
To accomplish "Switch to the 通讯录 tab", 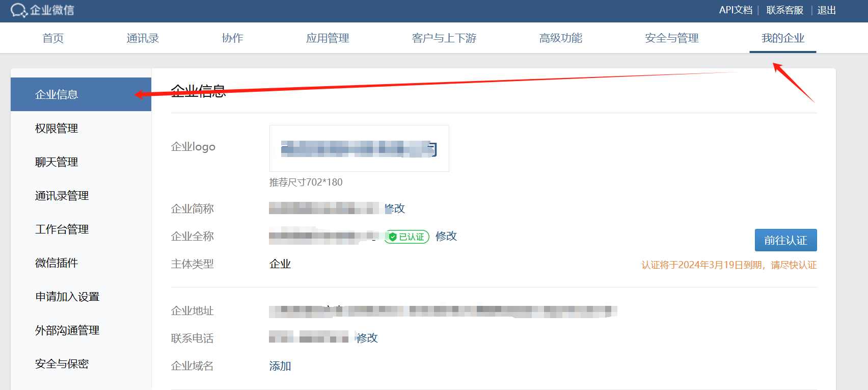I will coord(143,38).
